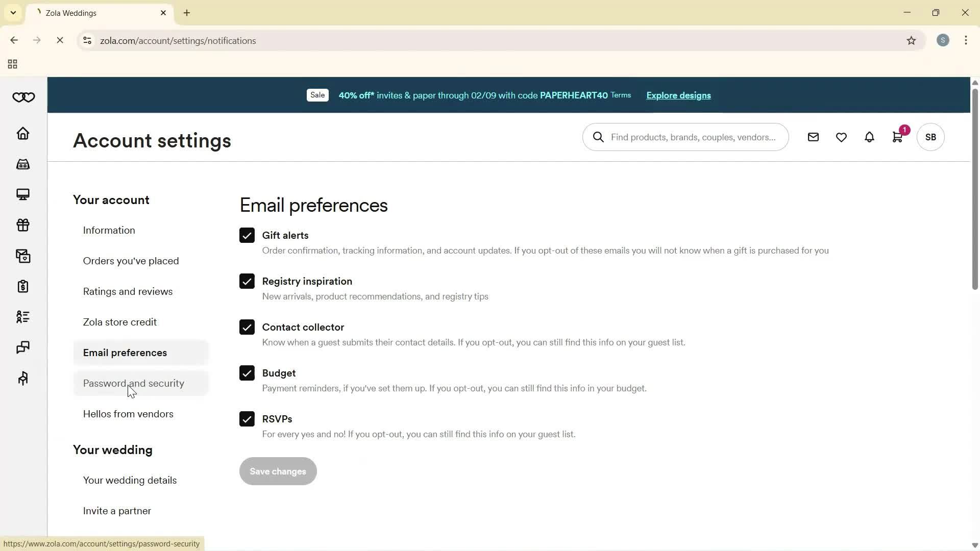Open the browser three-dot menu

pos(966,40)
